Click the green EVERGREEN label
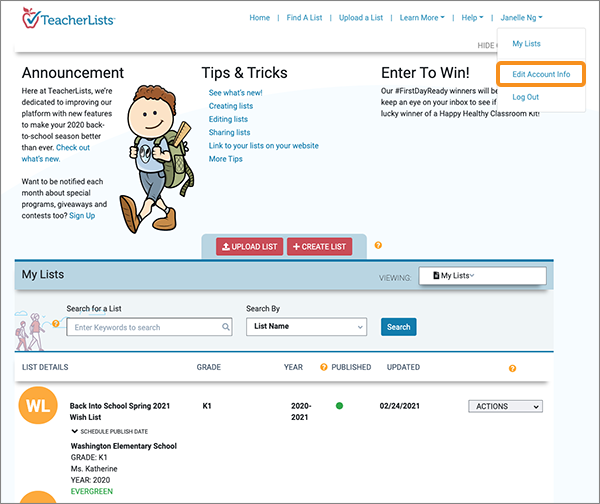Screen dimensions: 600x504 point(92,491)
